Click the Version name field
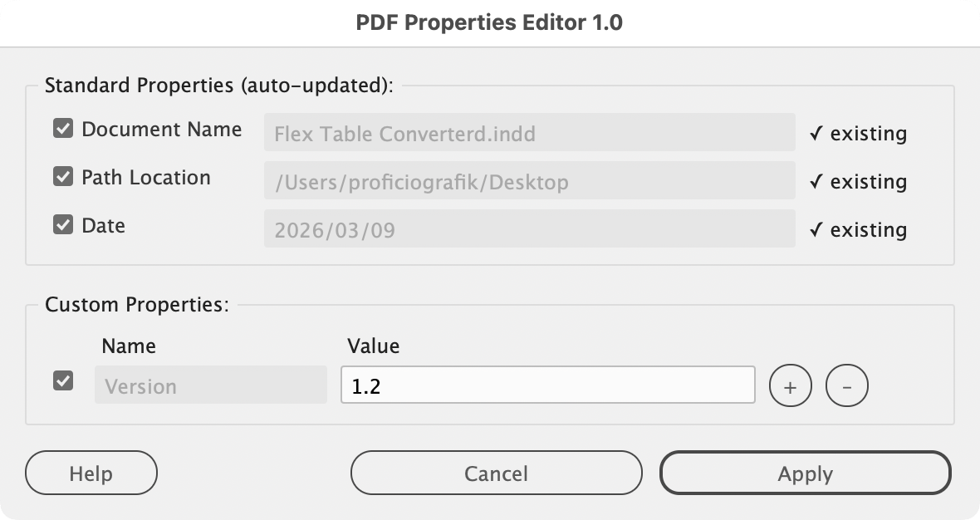The image size is (980, 520). click(x=211, y=385)
